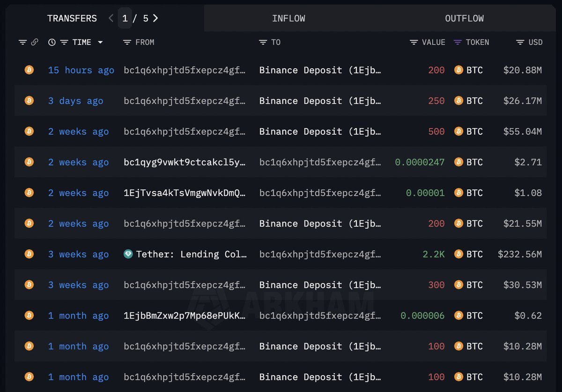Open the '3 days ago' transaction link
Image resolution: width=562 pixels, height=392 pixels.
(x=75, y=101)
